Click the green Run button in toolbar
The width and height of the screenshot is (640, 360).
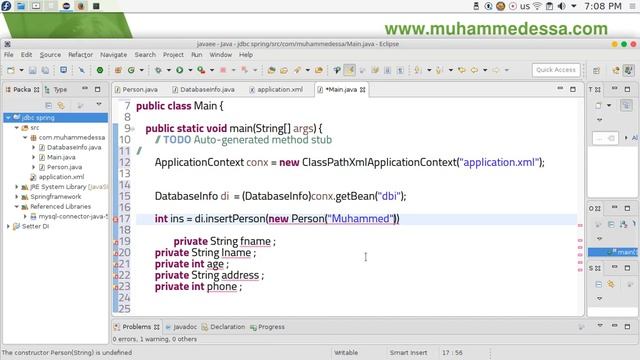[180, 70]
